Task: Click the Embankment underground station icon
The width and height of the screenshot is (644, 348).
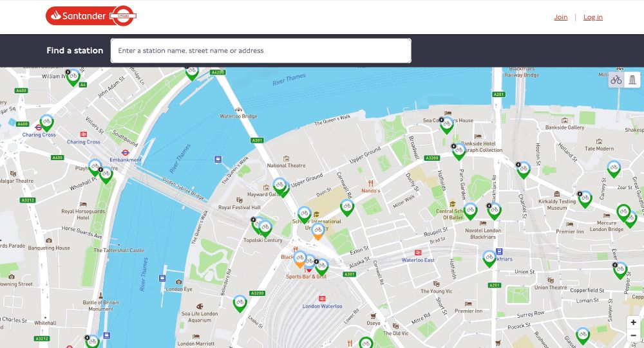Action: coord(126,152)
